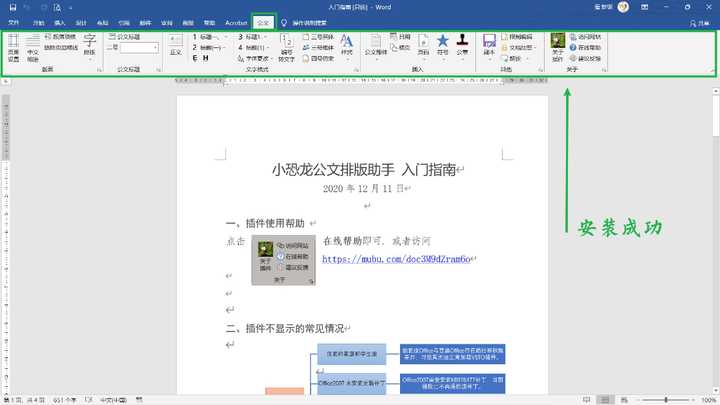Click the user account avatar in title bar
The height and width of the screenshot is (405, 720).
623,7
